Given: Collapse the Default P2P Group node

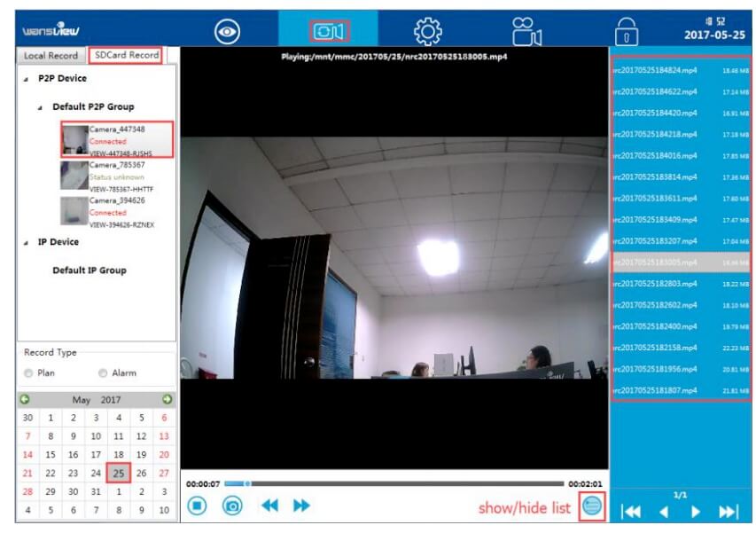Looking at the screenshot, I should (40, 107).
